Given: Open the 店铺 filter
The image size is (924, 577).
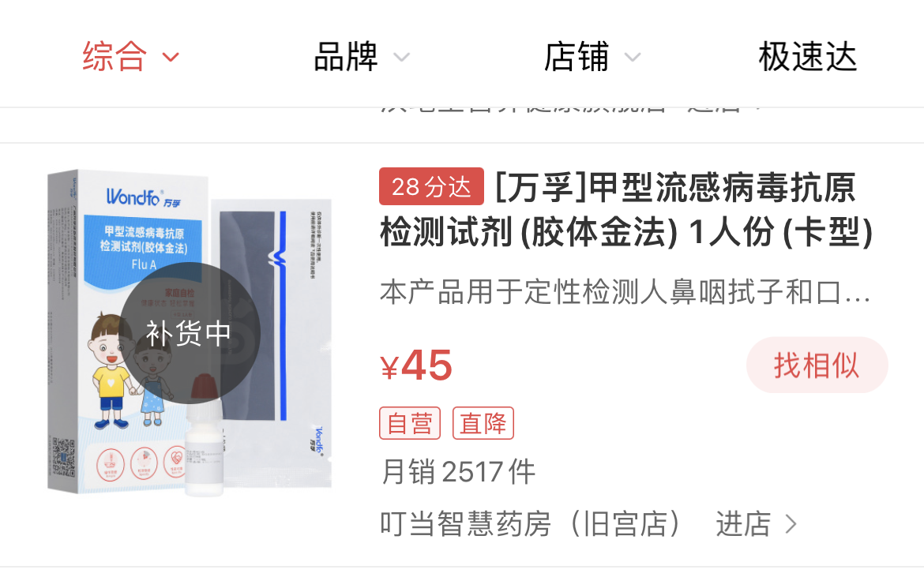Looking at the screenshot, I should point(576,57).
